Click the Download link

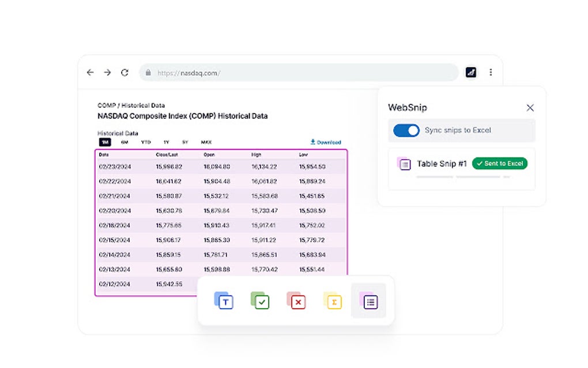326,142
